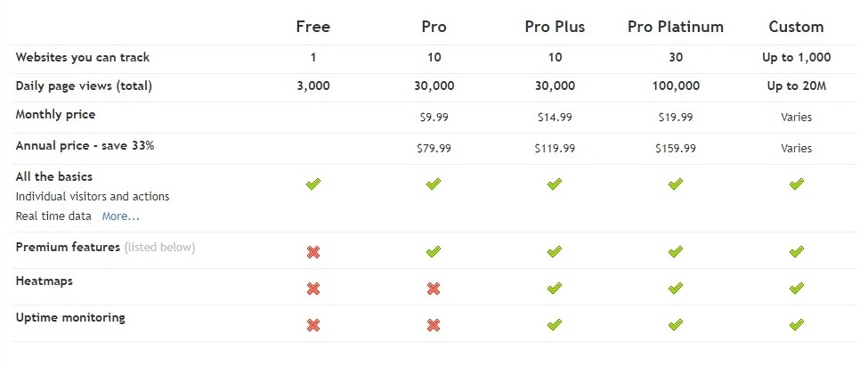The width and height of the screenshot is (868, 367).
Task: Click the Pro monthly price $9.99
Action: click(x=434, y=117)
